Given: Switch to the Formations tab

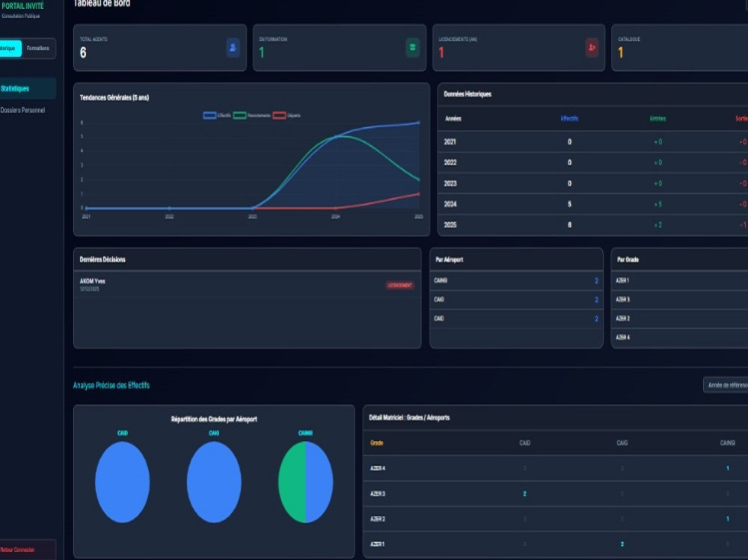Looking at the screenshot, I should pos(38,48).
